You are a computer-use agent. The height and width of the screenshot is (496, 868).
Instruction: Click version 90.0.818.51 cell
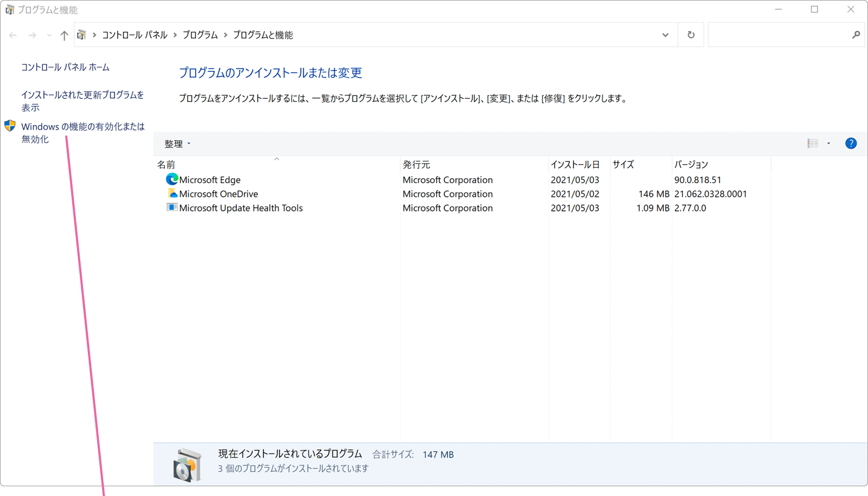(698, 180)
